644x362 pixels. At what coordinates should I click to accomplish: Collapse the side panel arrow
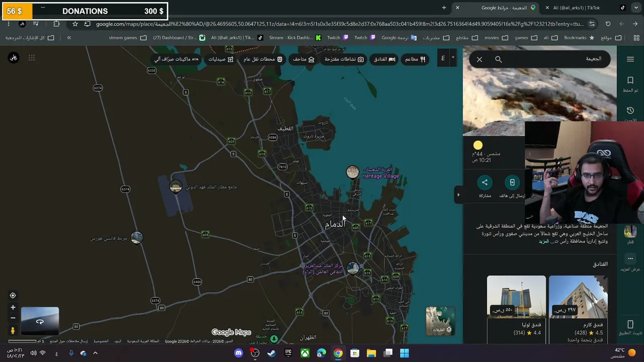point(458,195)
